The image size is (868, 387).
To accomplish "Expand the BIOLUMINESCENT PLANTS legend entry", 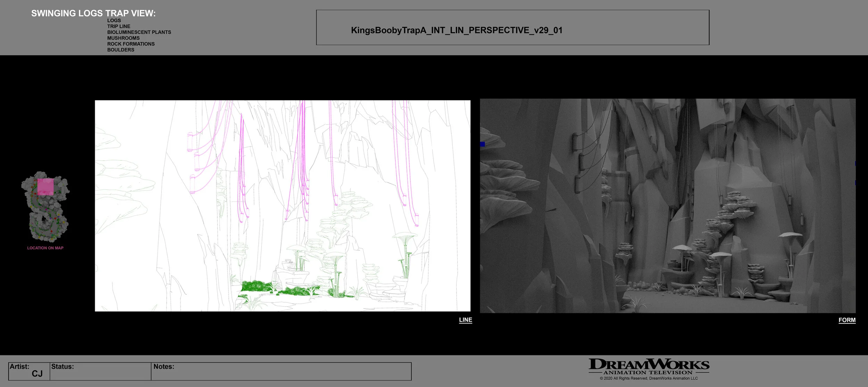I will click(139, 32).
